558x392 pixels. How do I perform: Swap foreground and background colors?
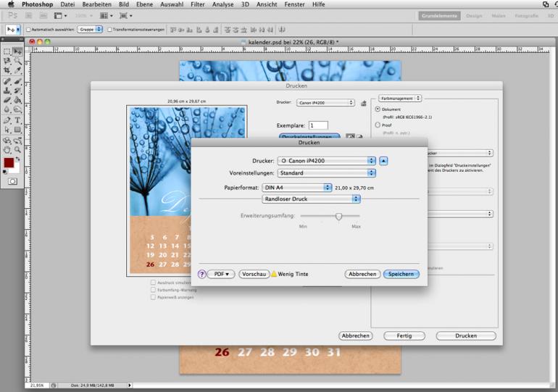18,159
